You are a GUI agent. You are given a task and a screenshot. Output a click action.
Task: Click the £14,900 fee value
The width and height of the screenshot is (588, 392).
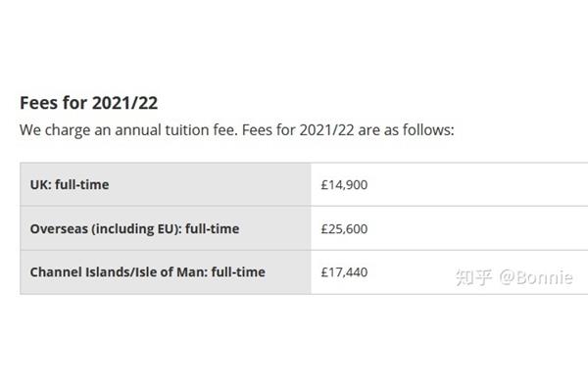click(x=344, y=184)
